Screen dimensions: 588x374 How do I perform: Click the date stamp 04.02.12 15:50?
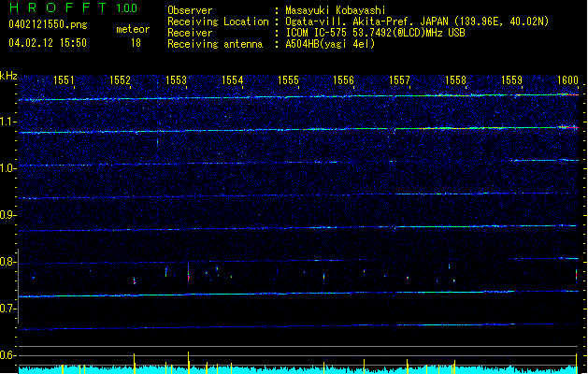[x=48, y=43]
